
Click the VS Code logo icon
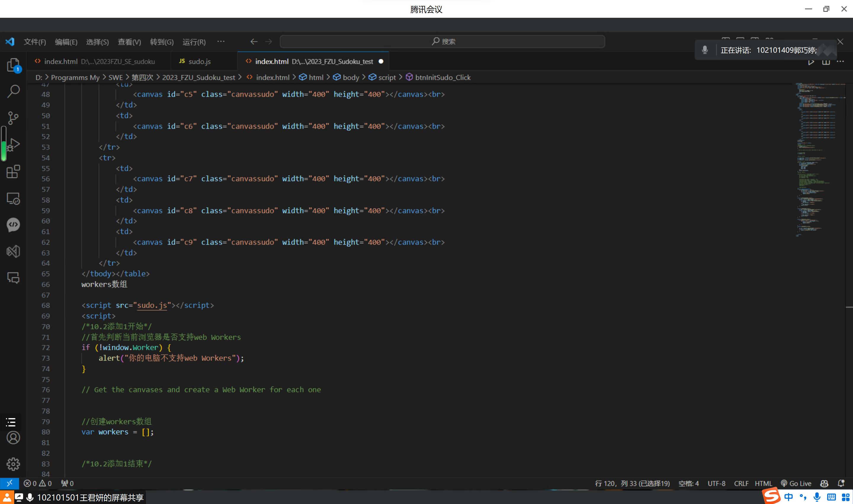click(x=10, y=41)
